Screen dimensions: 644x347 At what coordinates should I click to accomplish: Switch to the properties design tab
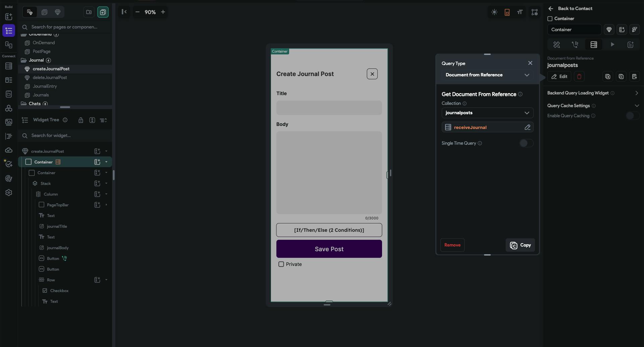point(556,45)
